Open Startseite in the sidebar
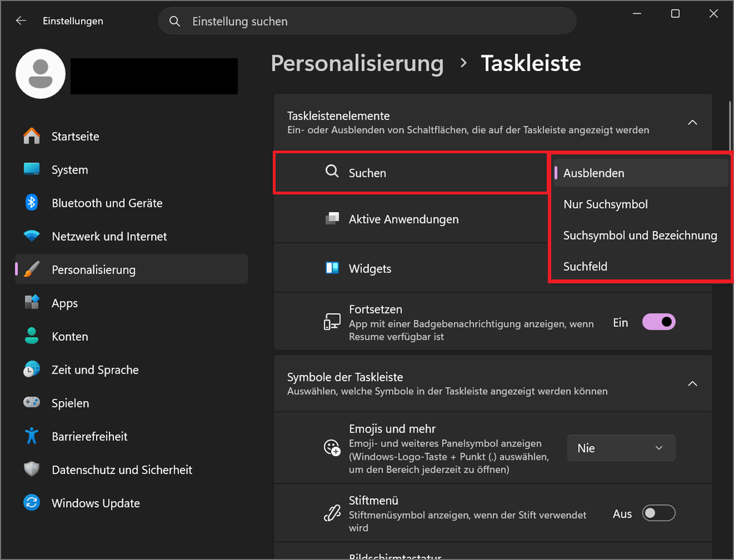 [x=132, y=136]
